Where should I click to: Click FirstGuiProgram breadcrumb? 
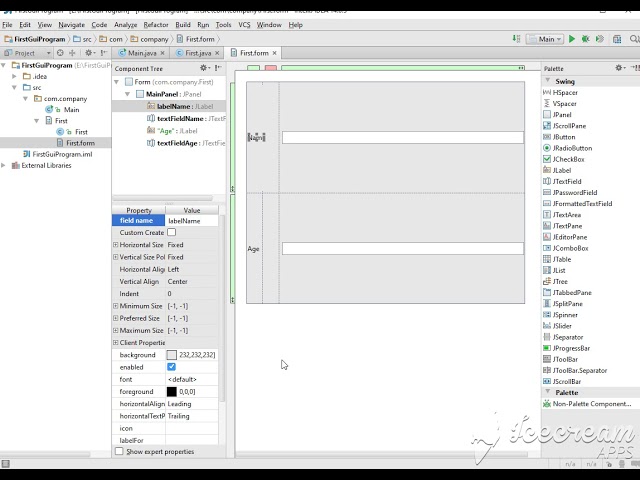click(36, 39)
